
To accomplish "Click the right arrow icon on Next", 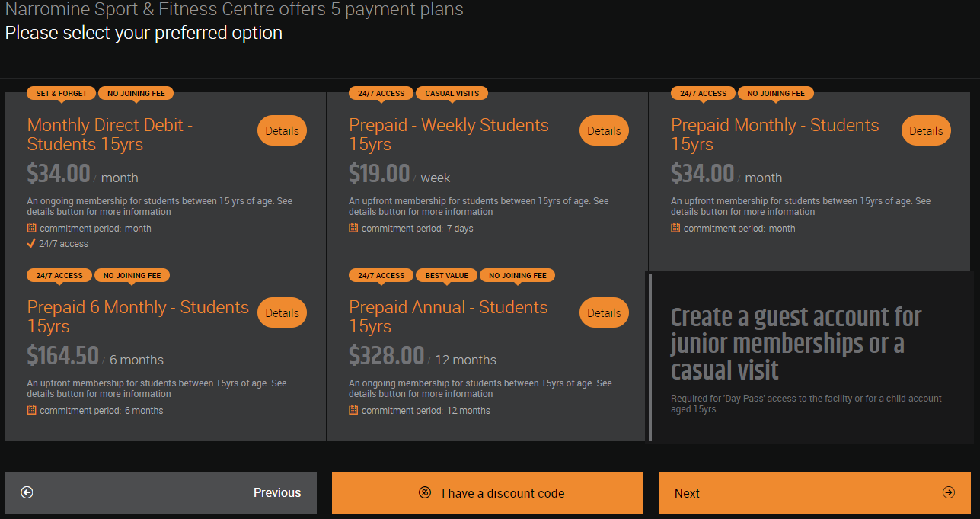I will 948,492.
